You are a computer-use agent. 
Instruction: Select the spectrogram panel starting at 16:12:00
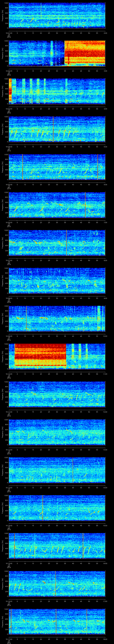click(57, 432)
